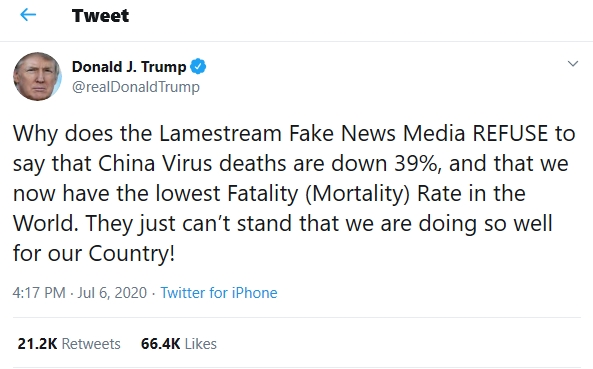View the 21.2K Retweets list
Screen dimensions: 593x369
[x=69, y=344]
